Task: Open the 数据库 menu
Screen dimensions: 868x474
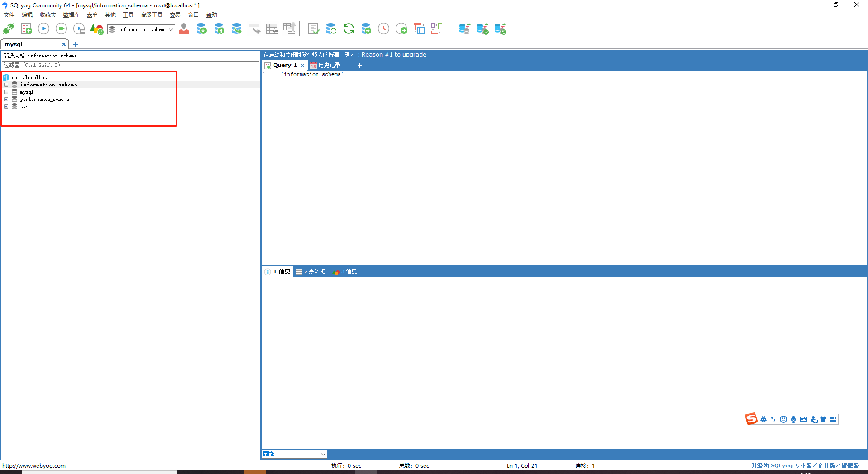Action: [x=71, y=15]
